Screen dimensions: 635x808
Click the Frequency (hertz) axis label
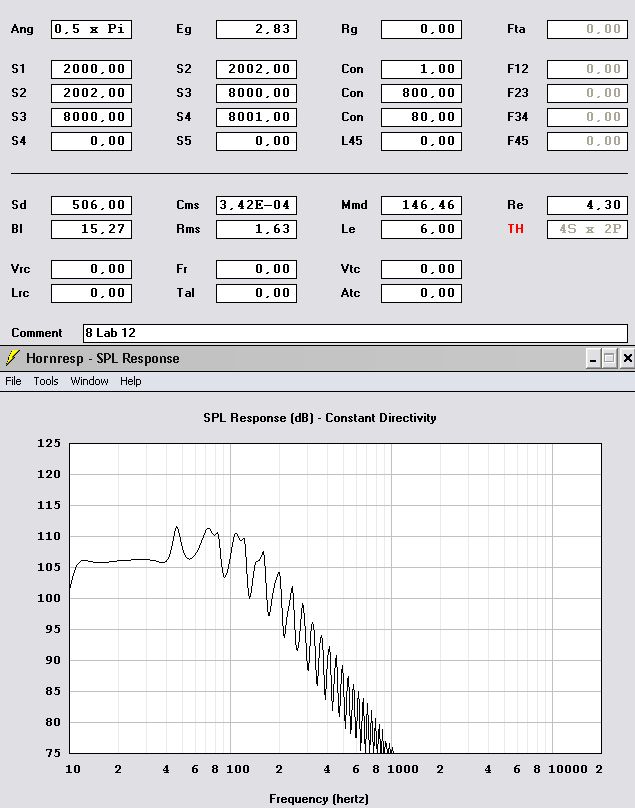click(x=319, y=799)
